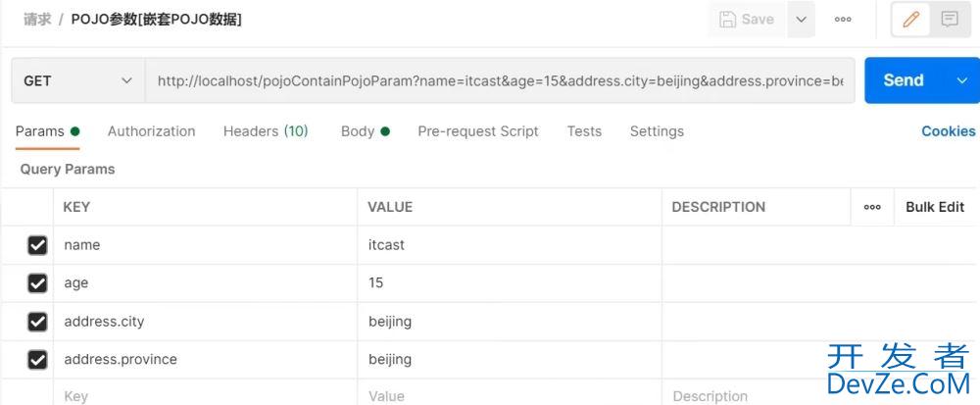Open the Body tab

pyautogui.click(x=365, y=131)
